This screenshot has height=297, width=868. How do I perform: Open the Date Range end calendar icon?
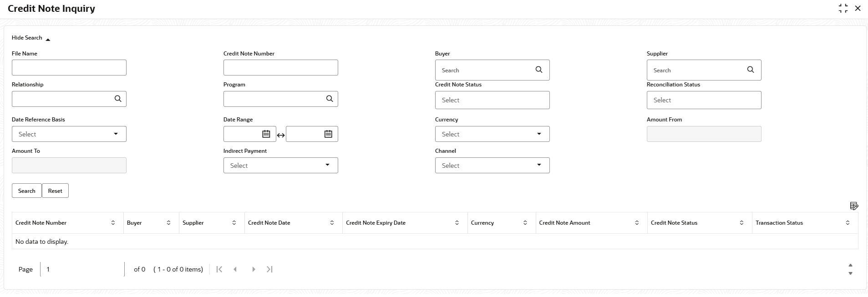[x=328, y=134]
